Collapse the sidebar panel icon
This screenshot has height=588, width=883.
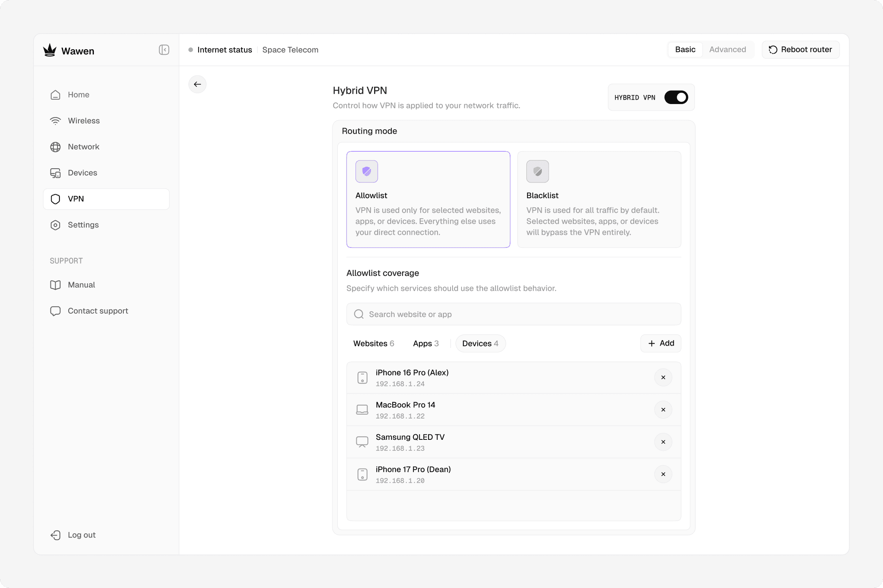[x=164, y=50]
